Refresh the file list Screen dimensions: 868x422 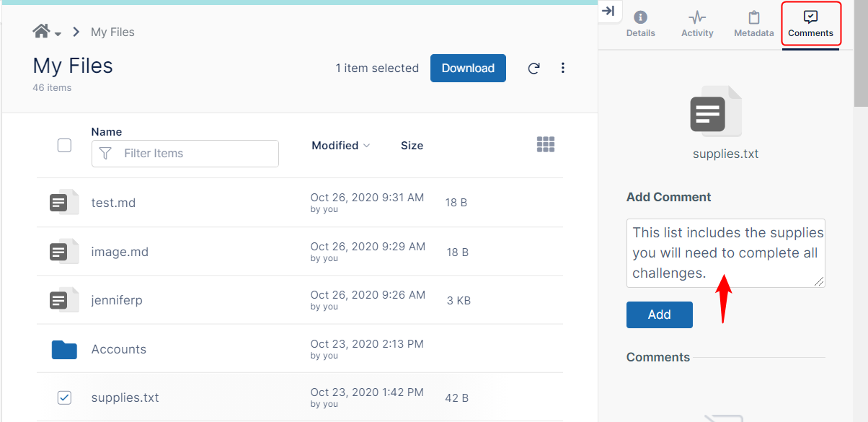click(x=533, y=69)
